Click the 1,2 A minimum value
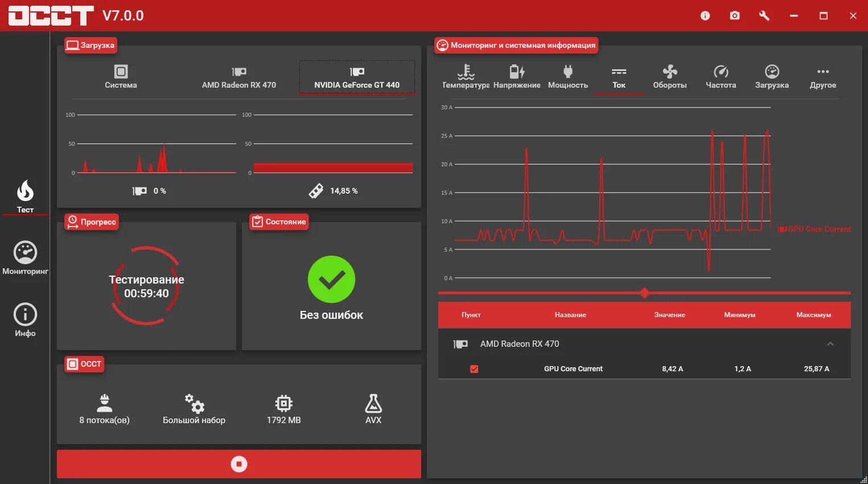This screenshot has width=868, height=484. 742,369
